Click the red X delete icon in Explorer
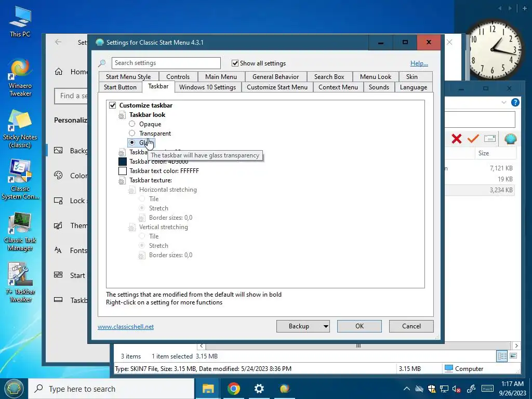The width and height of the screenshot is (532, 399). click(457, 138)
